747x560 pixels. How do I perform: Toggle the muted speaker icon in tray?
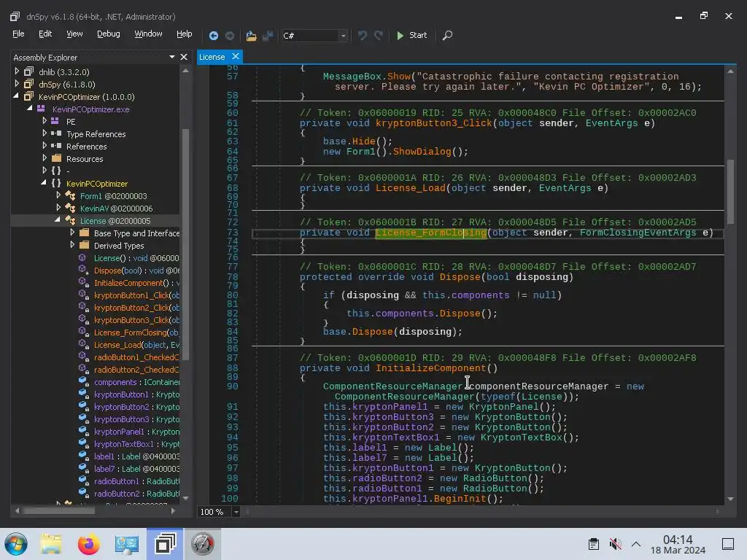(615, 544)
